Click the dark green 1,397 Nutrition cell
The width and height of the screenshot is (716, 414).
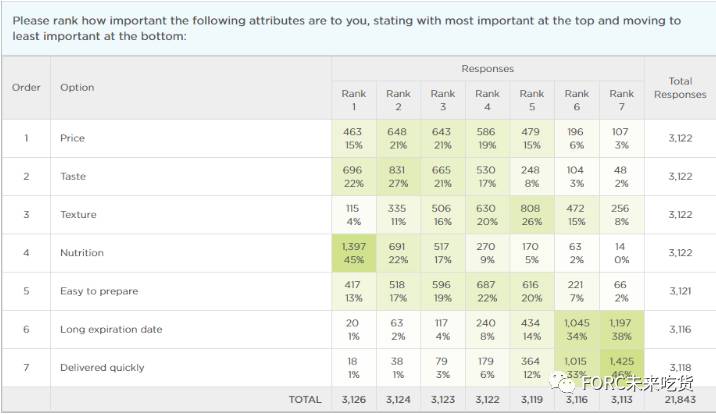pos(353,253)
